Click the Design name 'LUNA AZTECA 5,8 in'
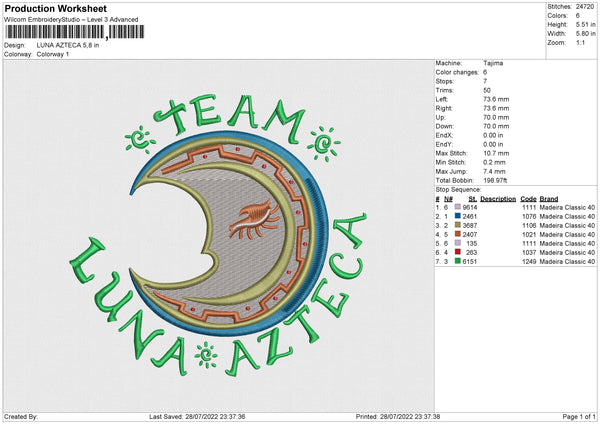Screen dimensions: 600x424 [68, 45]
